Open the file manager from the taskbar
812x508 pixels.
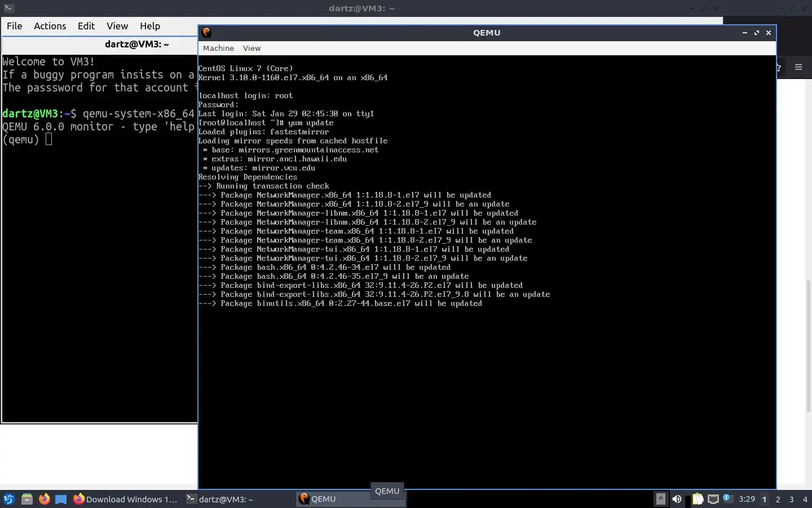click(x=27, y=499)
